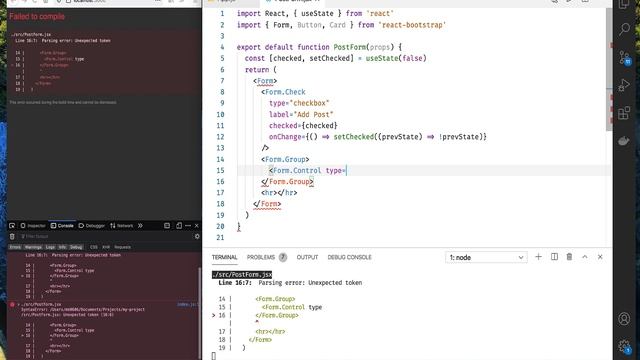This screenshot has height=360, width=640.
Task: Click the closing '</Form.Group>' on line 16
Action: tap(287, 182)
